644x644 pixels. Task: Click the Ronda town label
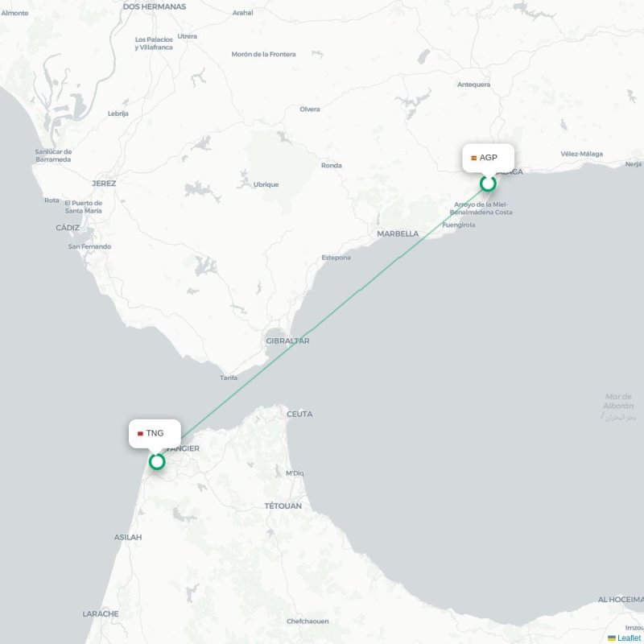[332, 166]
